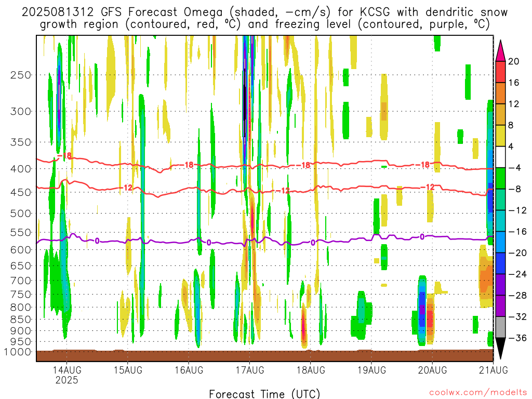Click the 250 pressure level label
Screen dimensions: 532x399
(21, 75)
